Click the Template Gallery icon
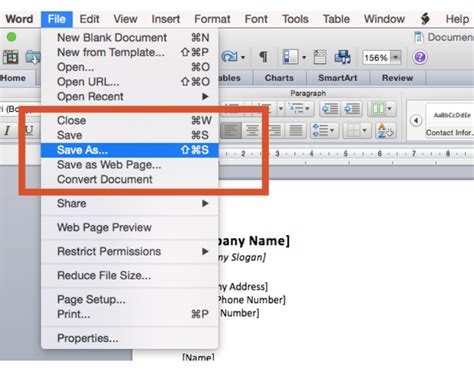Viewport: 474px width, 370px height. (x=10, y=57)
